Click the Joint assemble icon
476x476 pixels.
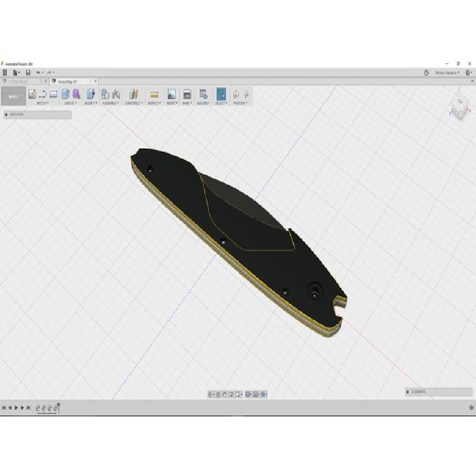click(116, 94)
